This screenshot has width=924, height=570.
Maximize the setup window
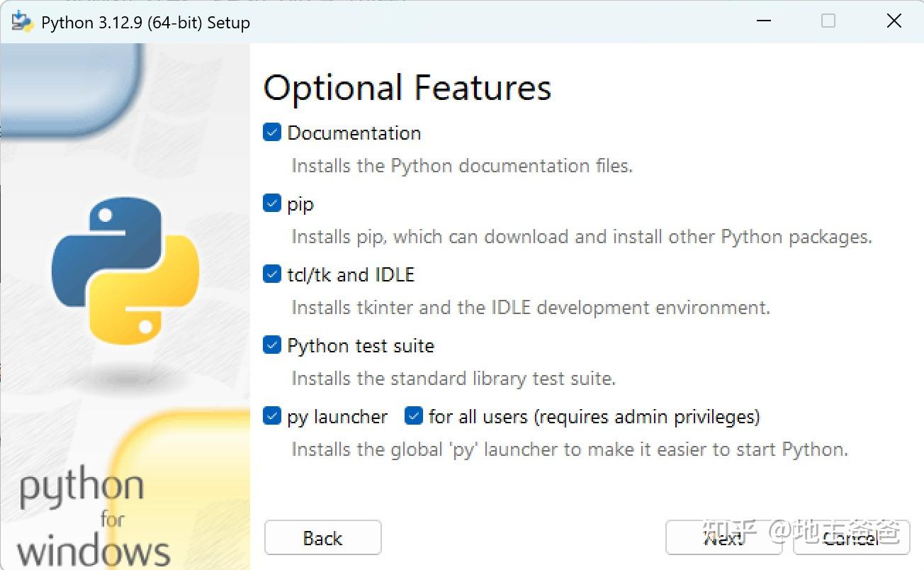[x=828, y=21]
